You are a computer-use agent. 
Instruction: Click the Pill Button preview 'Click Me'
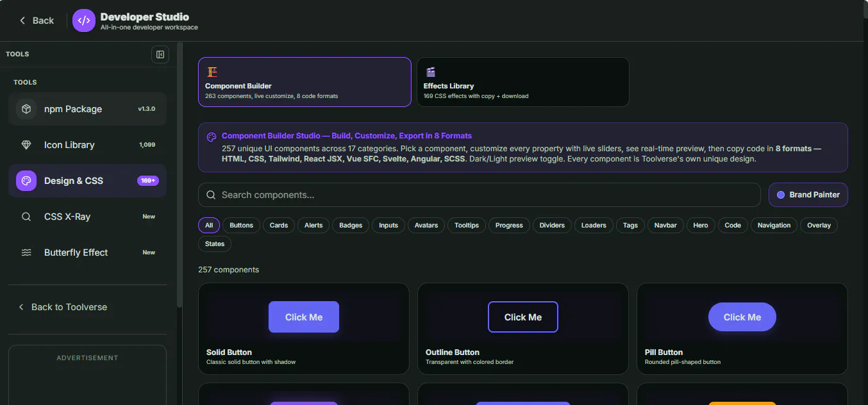click(x=742, y=317)
